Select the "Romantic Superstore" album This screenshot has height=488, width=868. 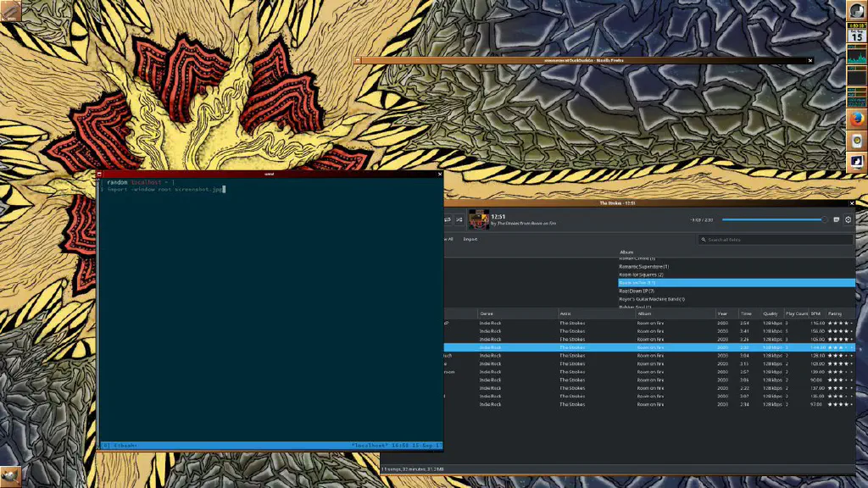[643, 266]
